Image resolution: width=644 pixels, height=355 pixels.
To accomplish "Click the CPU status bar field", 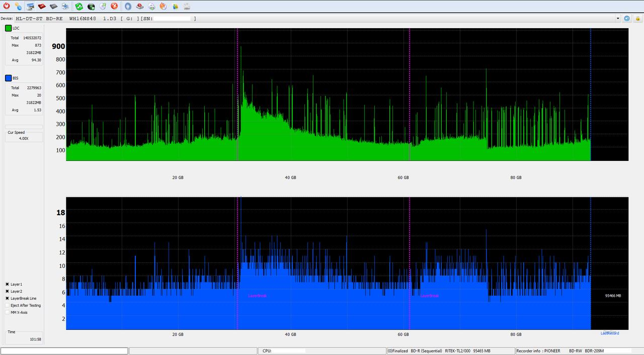I will tap(322, 351).
